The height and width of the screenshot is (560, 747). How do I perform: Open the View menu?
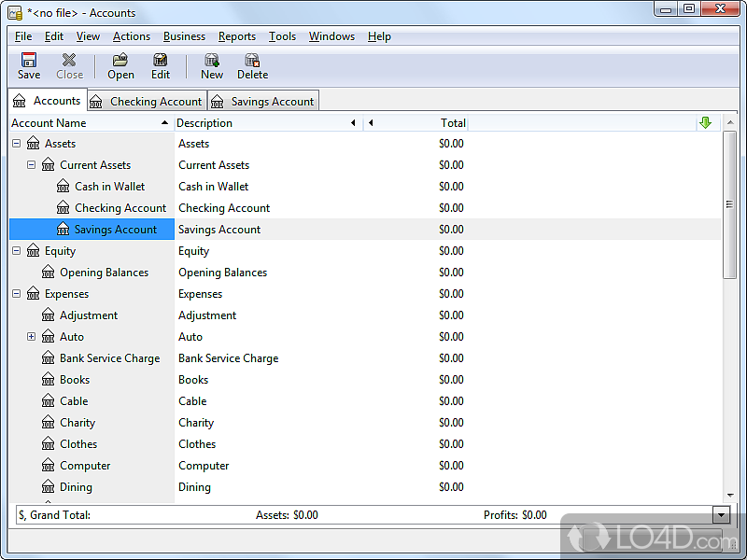tap(88, 36)
